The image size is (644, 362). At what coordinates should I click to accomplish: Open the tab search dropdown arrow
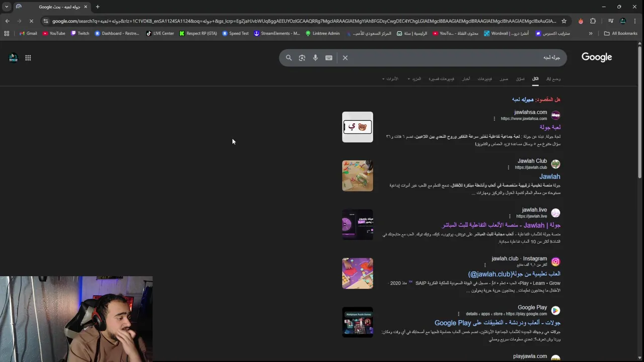(7, 7)
